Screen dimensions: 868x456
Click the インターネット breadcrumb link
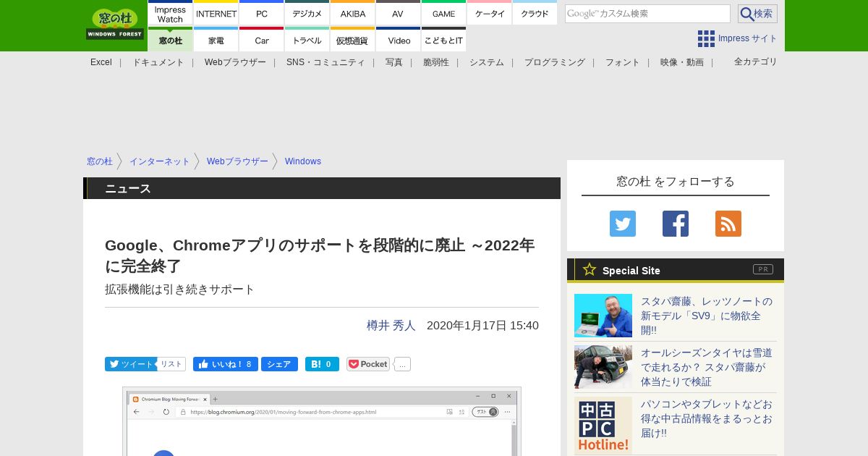[160, 161]
